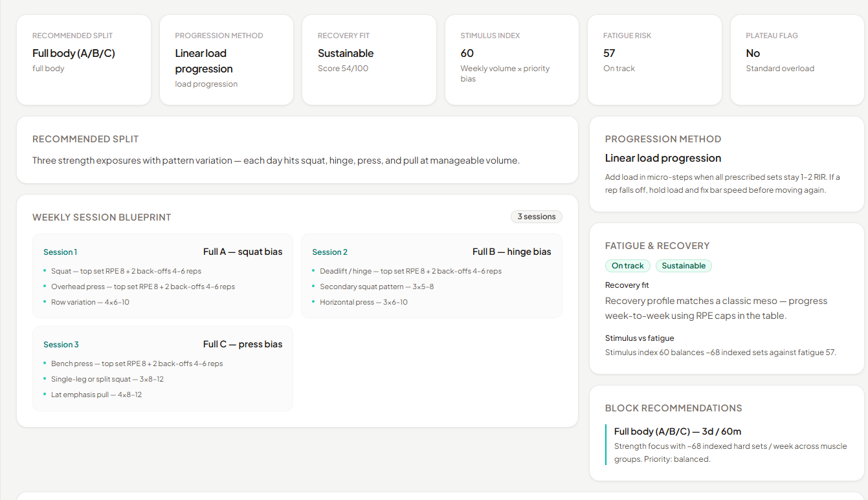Click the Full body (A/B/C) — 3d / 60m recommendation
This screenshot has width=868, height=500.
[x=678, y=431]
